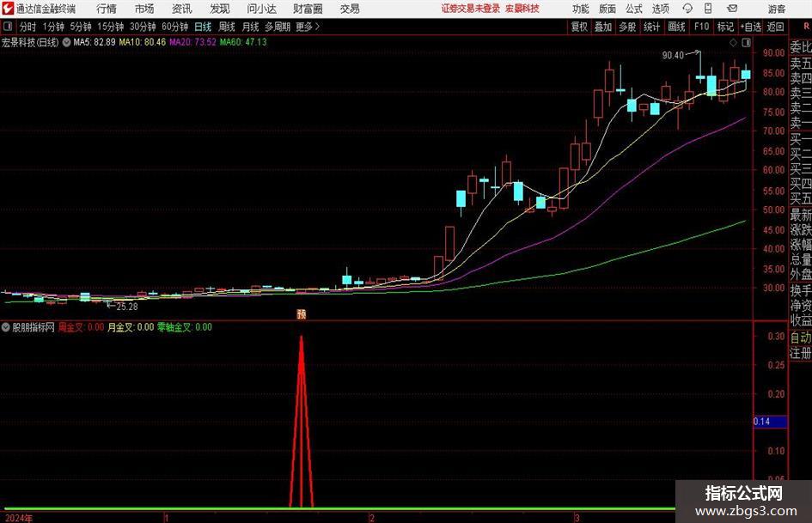The image size is (812, 523).
Task: Open 多周期 multi-period view
Action: 278,27
